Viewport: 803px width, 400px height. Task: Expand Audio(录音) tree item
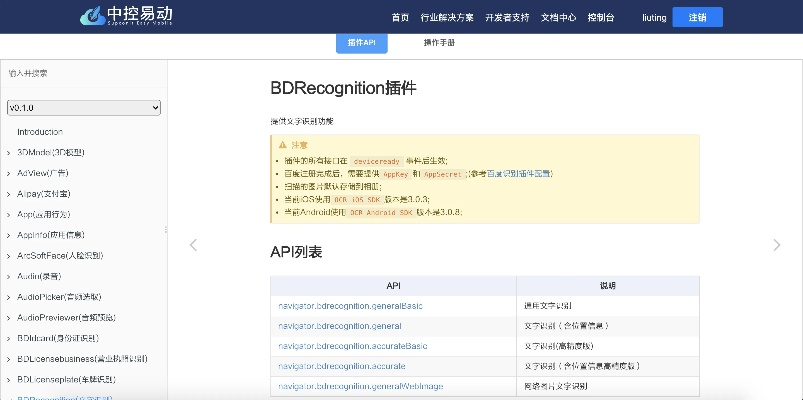point(8,277)
